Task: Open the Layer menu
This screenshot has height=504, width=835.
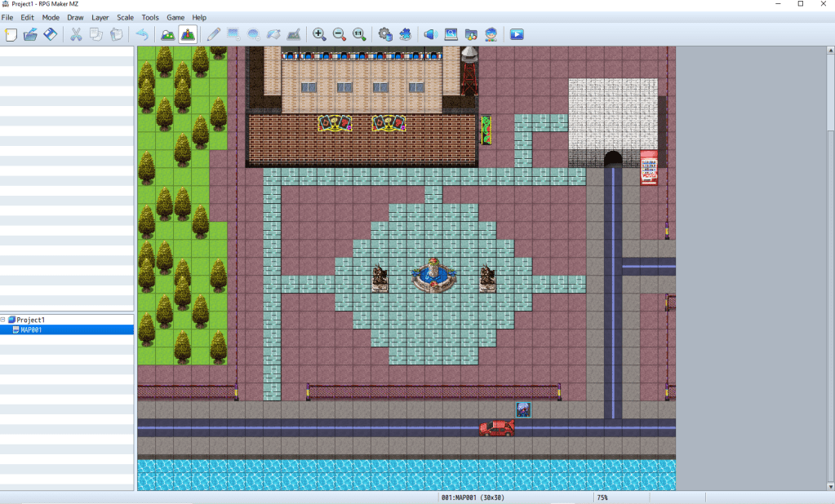Action: coord(100,17)
